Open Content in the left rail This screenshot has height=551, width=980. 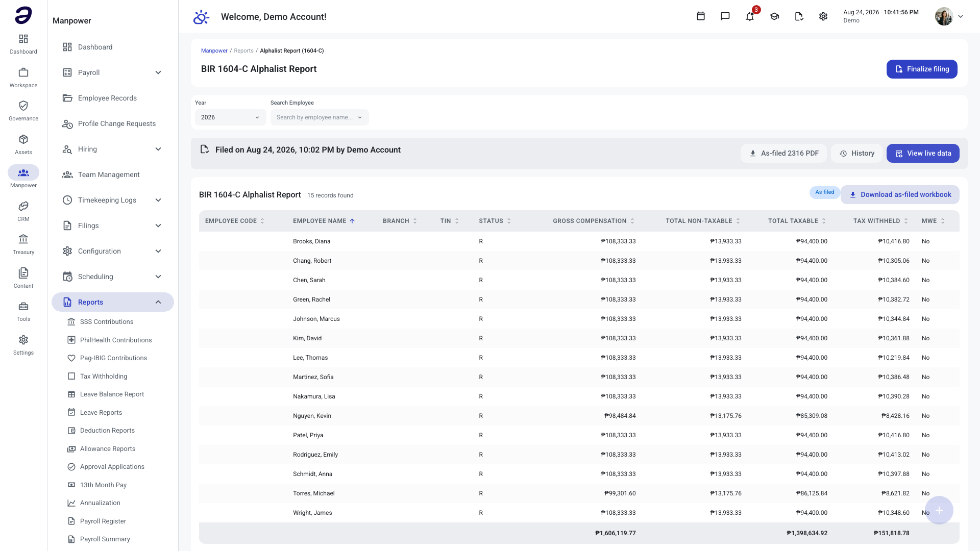(23, 278)
